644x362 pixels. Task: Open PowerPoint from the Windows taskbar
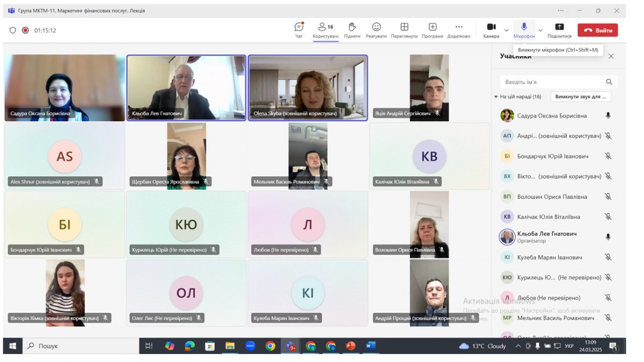(351, 346)
